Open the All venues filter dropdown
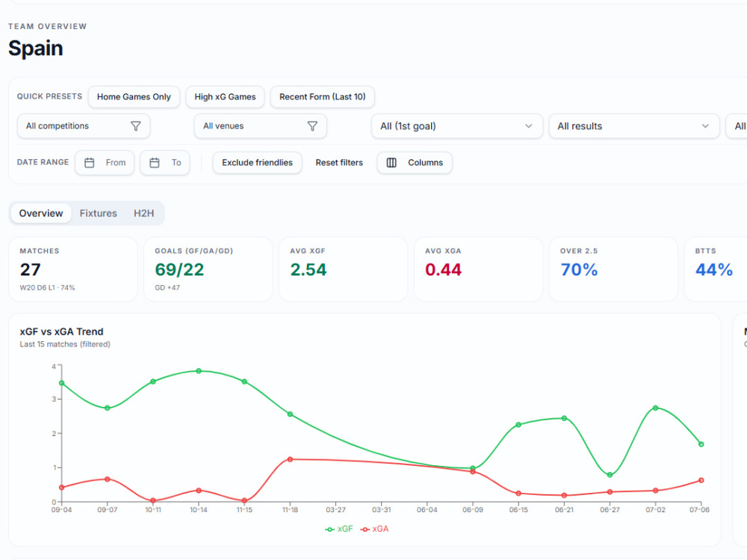Screen dimensions: 747x560 (x=261, y=126)
